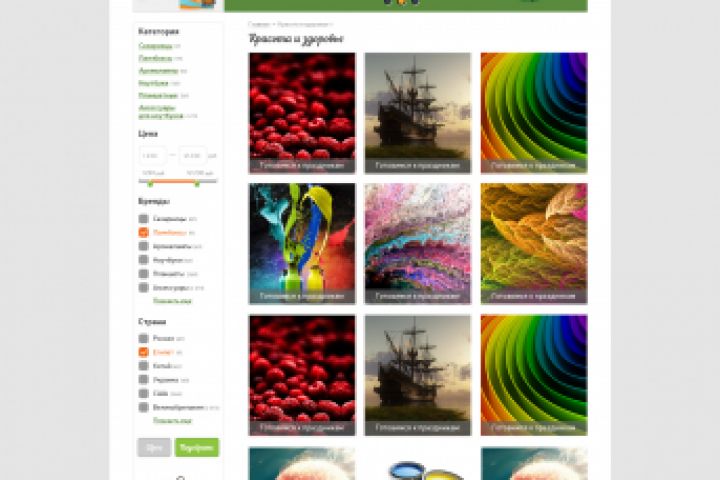Open the colorful paint splash bottles thumbnail
The width and height of the screenshot is (720, 480).
[x=302, y=243]
